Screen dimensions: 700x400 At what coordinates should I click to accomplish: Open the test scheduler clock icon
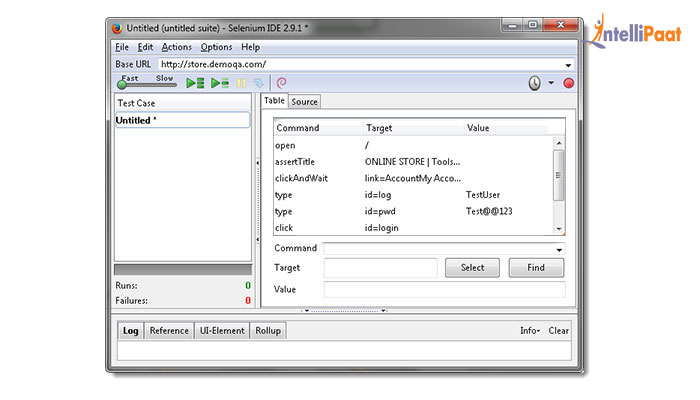pyautogui.click(x=534, y=83)
